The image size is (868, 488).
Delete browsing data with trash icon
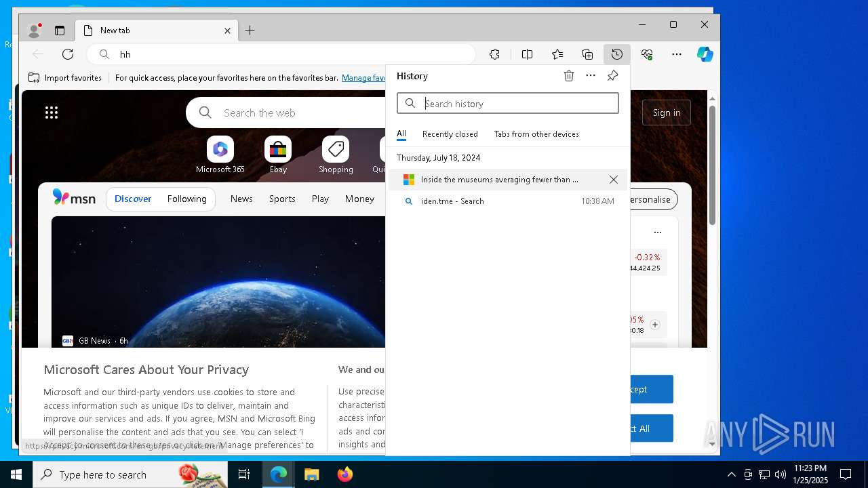pos(569,76)
